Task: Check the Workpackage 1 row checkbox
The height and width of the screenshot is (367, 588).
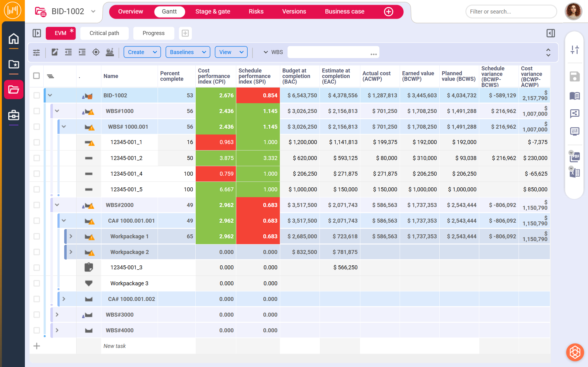Action: (37, 236)
